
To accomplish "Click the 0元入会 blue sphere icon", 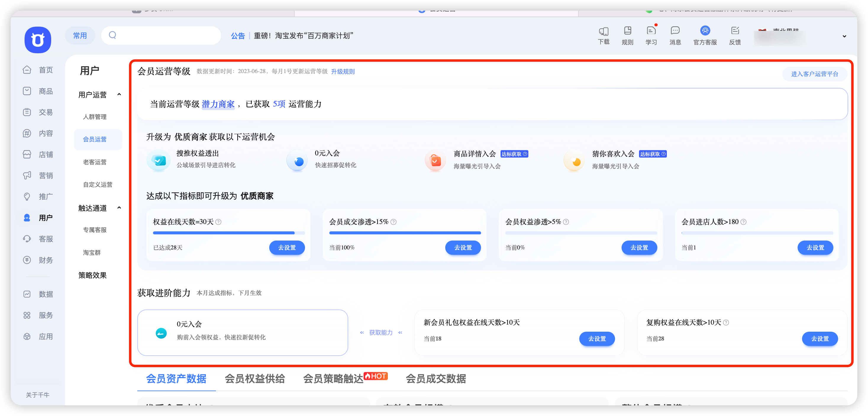I will pyautogui.click(x=297, y=160).
